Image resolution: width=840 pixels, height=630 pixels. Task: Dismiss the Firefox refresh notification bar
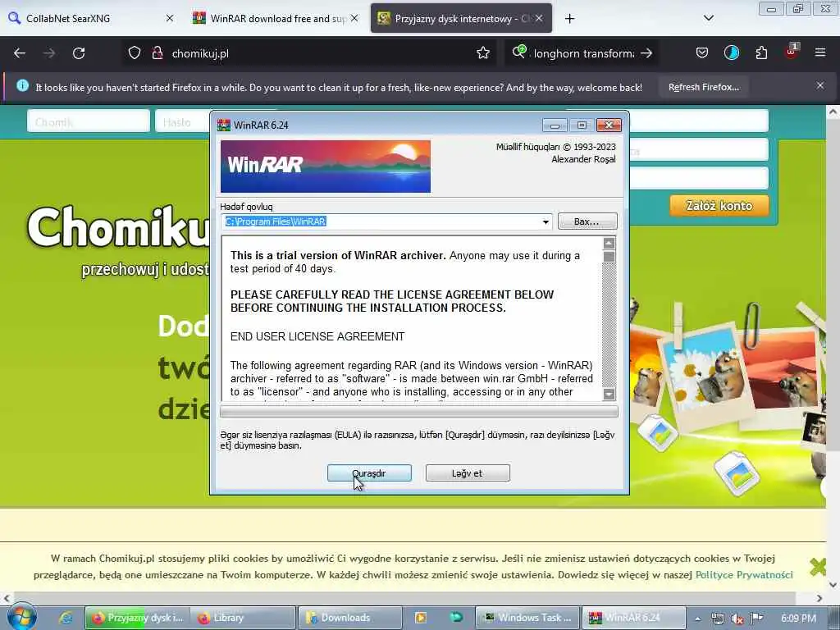point(820,85)
